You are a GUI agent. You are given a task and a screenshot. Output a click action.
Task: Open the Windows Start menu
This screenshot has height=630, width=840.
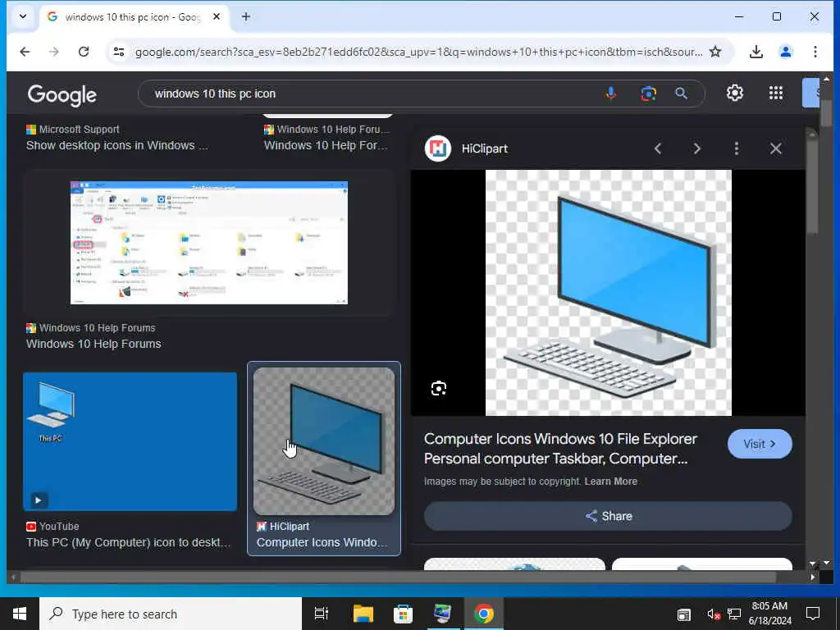point(20,614)
